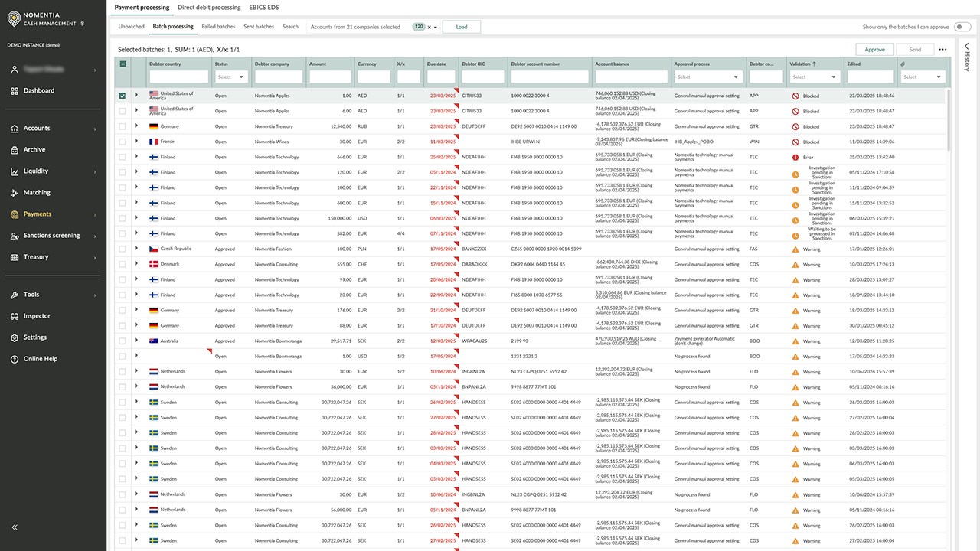980x551 pixels.
Task: Expand the Denmark batch row details
Action: (x=136, y=264)
